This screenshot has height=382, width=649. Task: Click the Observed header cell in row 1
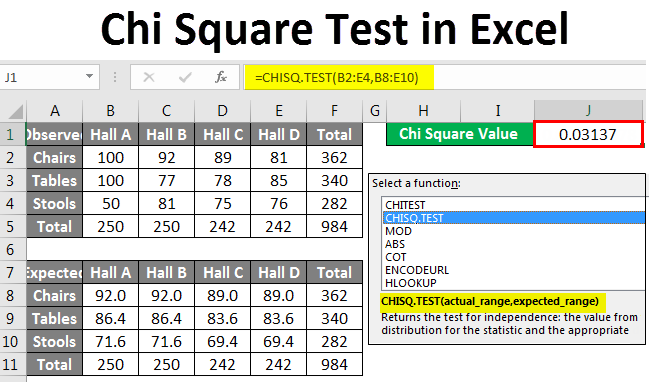pos(55,135)
